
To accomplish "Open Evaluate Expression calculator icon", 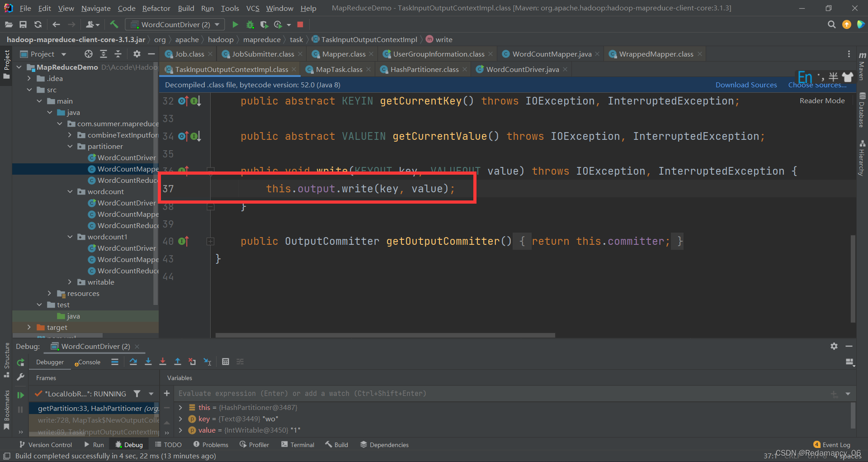I will point(226,362).
